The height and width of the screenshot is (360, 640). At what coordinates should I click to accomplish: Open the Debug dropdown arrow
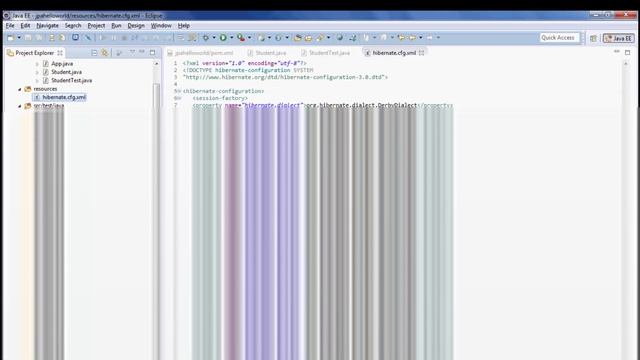(x=213, y=38)
